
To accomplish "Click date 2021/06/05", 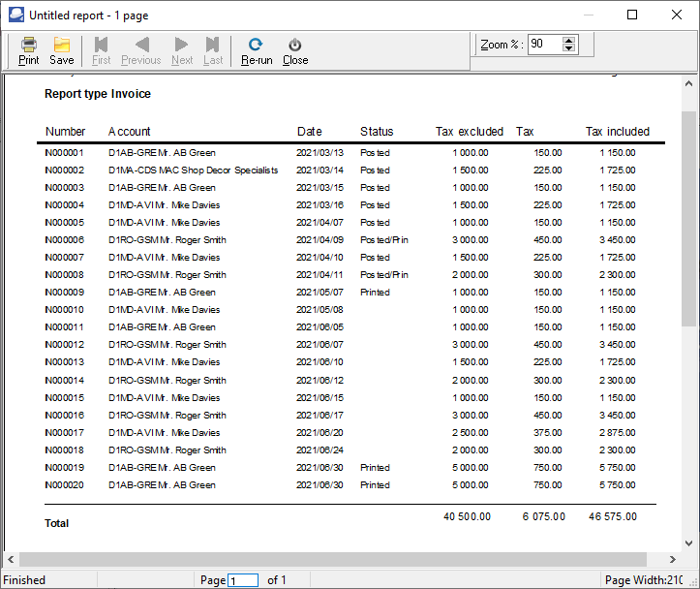I will [320, 326].
